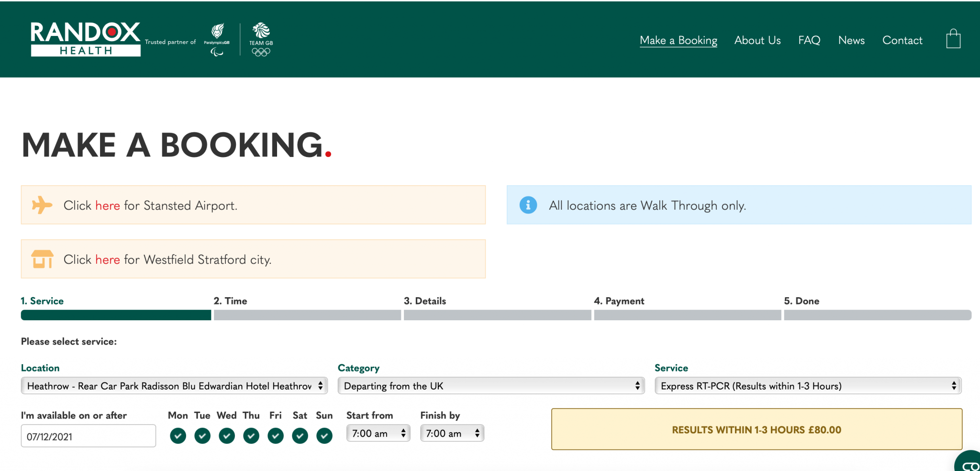
Task: Uncheck Monday availability
Action: [178, 436]
